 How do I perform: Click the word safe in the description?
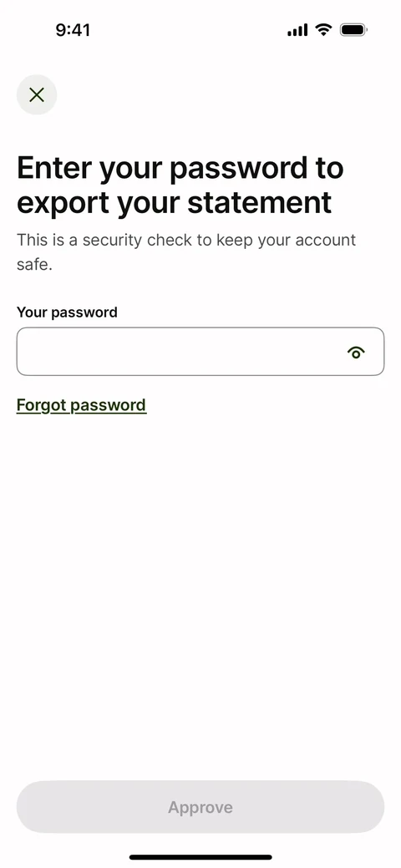[x=34, y=265]
